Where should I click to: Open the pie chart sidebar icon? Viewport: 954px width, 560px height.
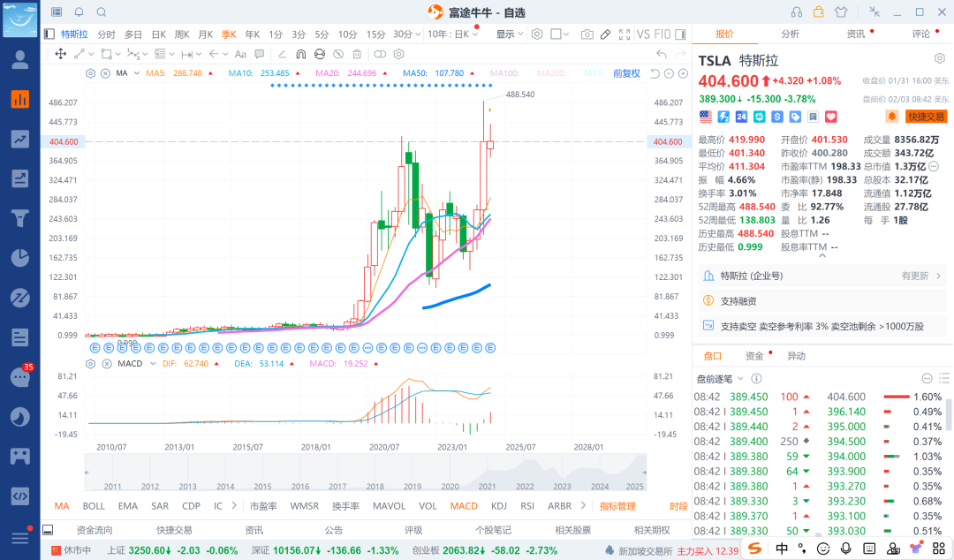click(20, 258)
